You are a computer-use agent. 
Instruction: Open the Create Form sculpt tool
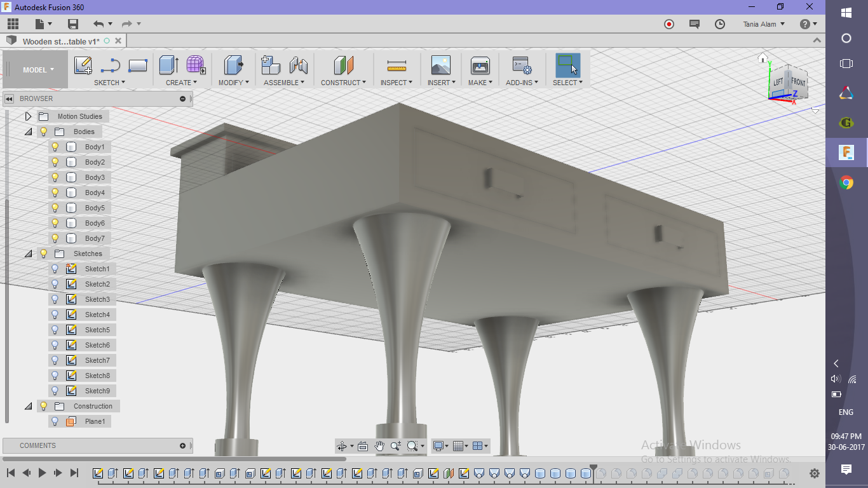tap(196, 65)
